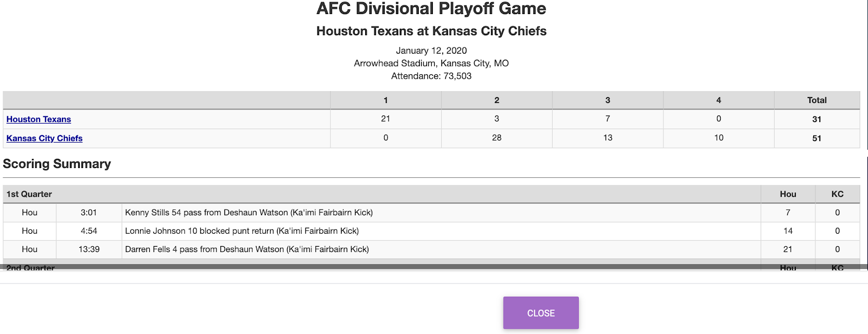
Task: Click the Attendance: 73,503 line
Action: click(431, 76)
